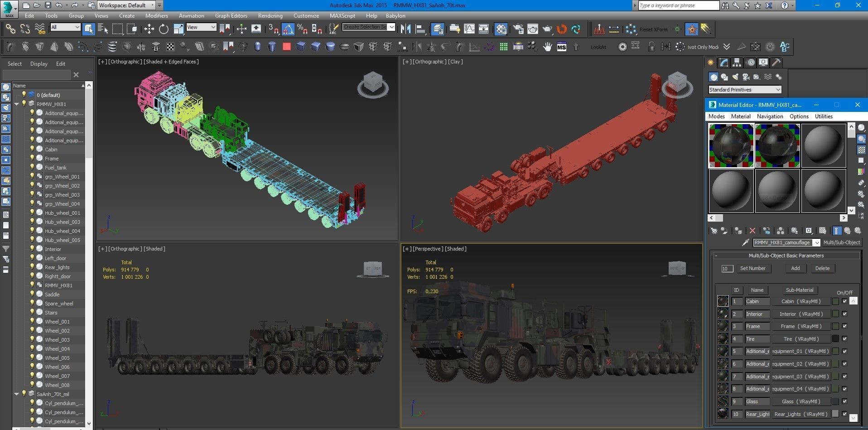The height and width of the screenshot is (430, 868).
Task: Choose the Select and Uniform Scale tool
Action: pos(178,29)
